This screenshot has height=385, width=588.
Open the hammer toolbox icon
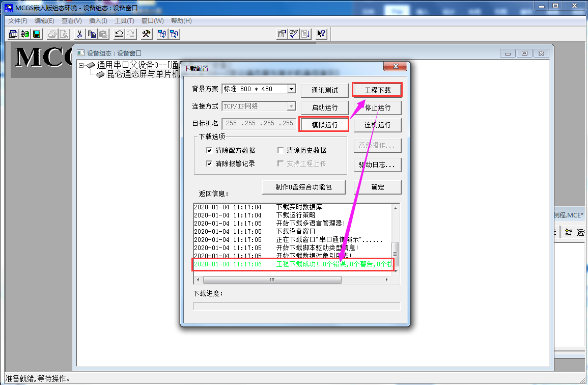click(146, 34)
